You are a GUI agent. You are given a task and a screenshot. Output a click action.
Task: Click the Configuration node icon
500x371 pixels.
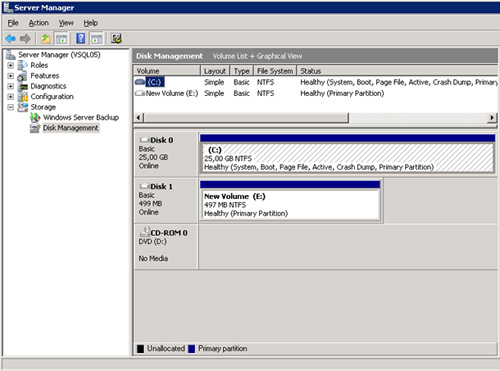click(x=23, y=97)
